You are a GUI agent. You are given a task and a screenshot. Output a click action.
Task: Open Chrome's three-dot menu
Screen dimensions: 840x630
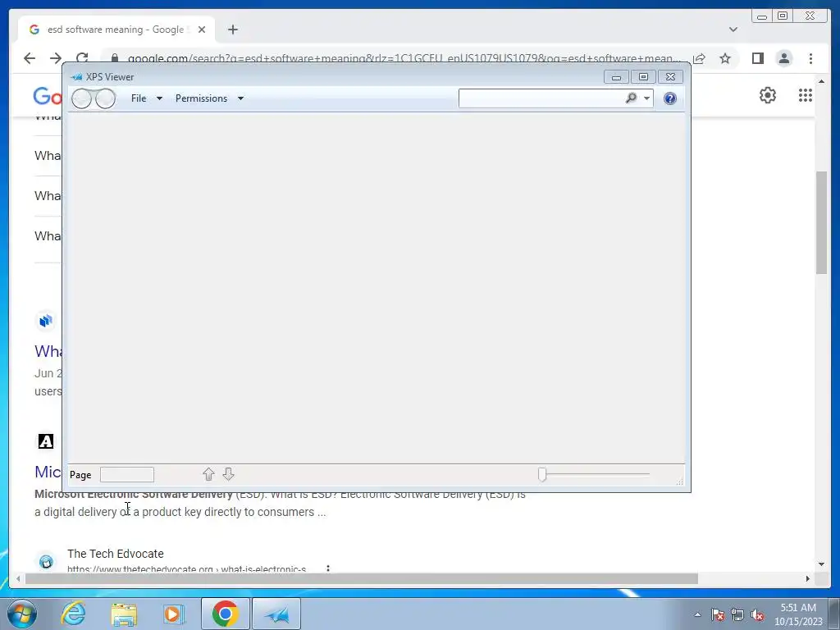point(810,58)
